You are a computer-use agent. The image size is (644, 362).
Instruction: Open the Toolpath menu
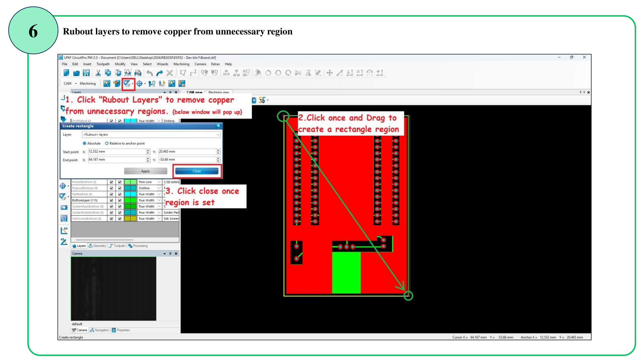coord(103,64)
